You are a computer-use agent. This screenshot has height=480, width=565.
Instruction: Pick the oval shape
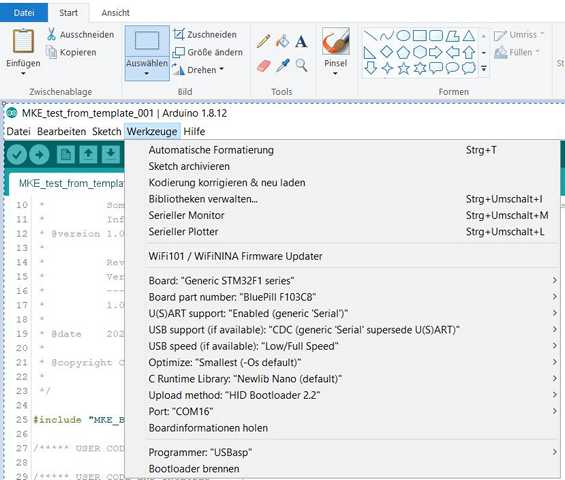click(403, 36)
